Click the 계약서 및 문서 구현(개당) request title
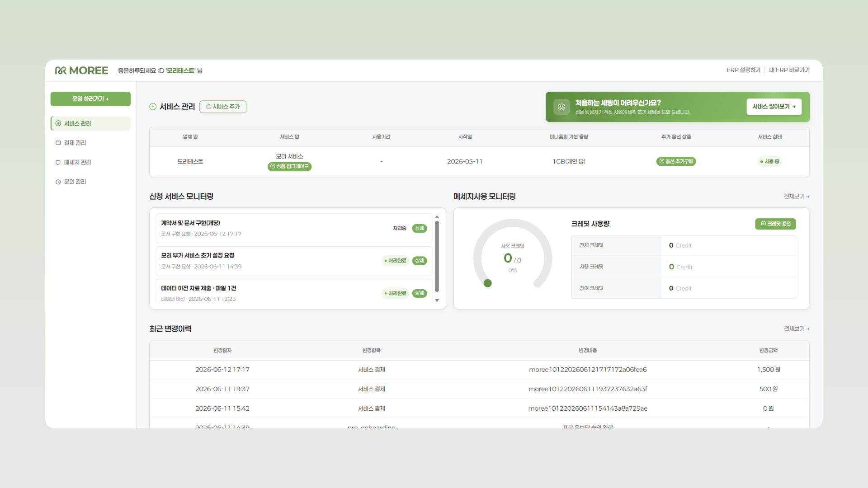The height and width of the screenshot is (488, 868). pos(190,223)
